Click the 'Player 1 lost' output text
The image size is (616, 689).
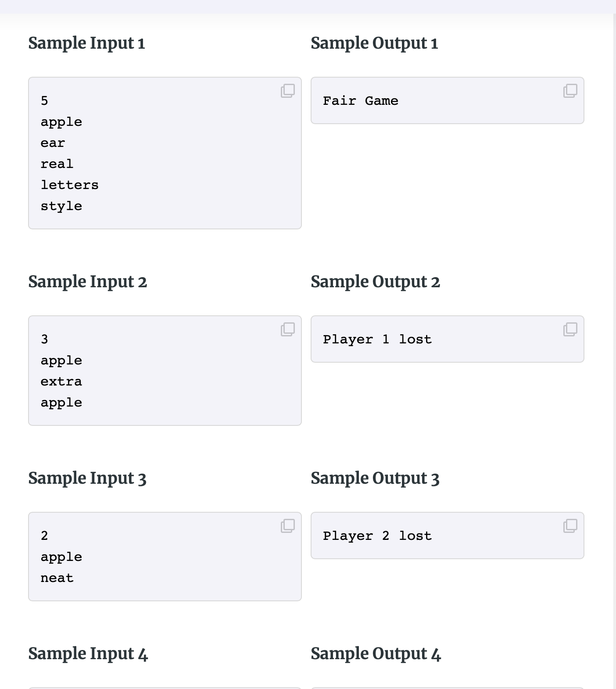pyautogui.click(x=377, y=339)
